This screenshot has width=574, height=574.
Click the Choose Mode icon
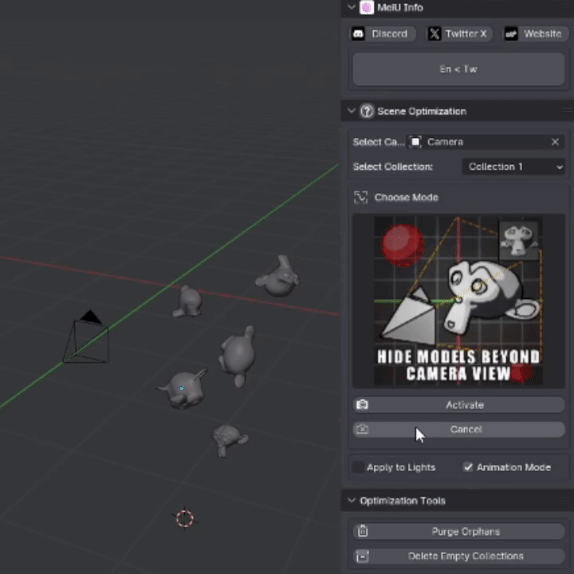pyautogui.click(x=361, y=197)
